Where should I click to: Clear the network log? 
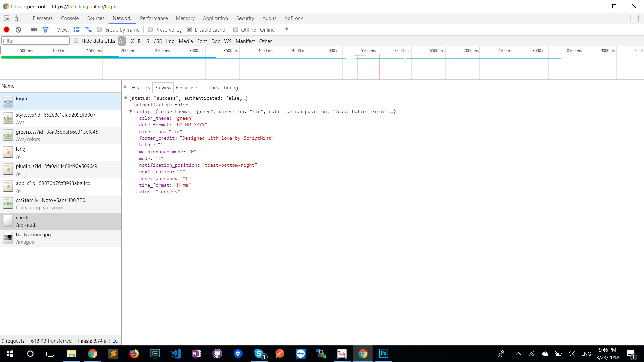[x=18, y=29]
